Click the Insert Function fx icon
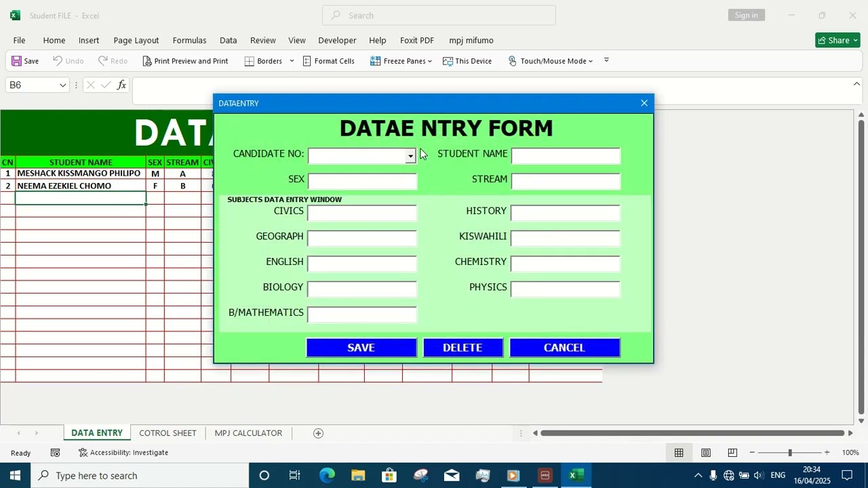Screen dimensions: 868x488 click(121, 85)
